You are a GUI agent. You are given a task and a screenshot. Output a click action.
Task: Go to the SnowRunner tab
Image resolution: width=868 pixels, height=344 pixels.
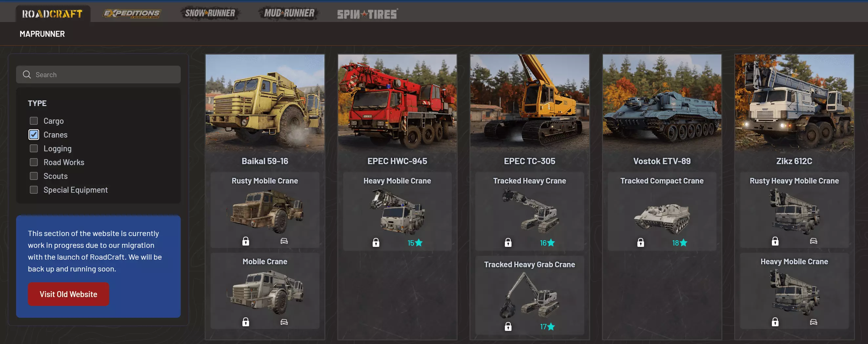[x=210, y=13]
